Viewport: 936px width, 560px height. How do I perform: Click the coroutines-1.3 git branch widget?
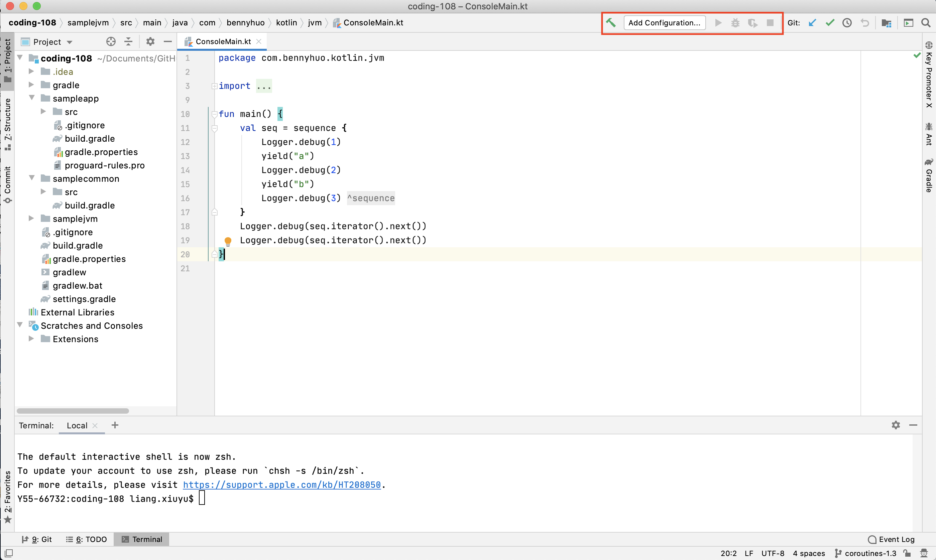pyautogui.click(x=865, y=553)
